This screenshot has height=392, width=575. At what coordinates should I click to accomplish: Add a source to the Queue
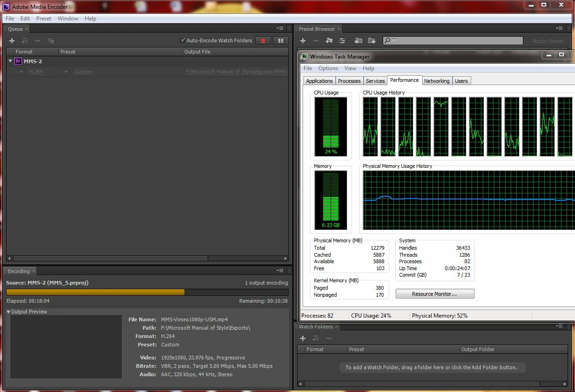tap(12, 41)
